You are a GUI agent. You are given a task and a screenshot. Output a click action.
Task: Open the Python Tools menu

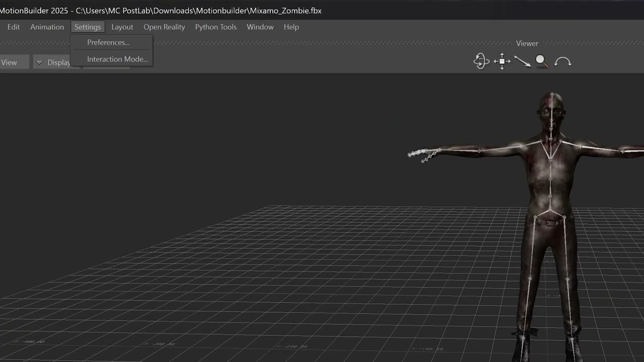[x=216, y=27]
